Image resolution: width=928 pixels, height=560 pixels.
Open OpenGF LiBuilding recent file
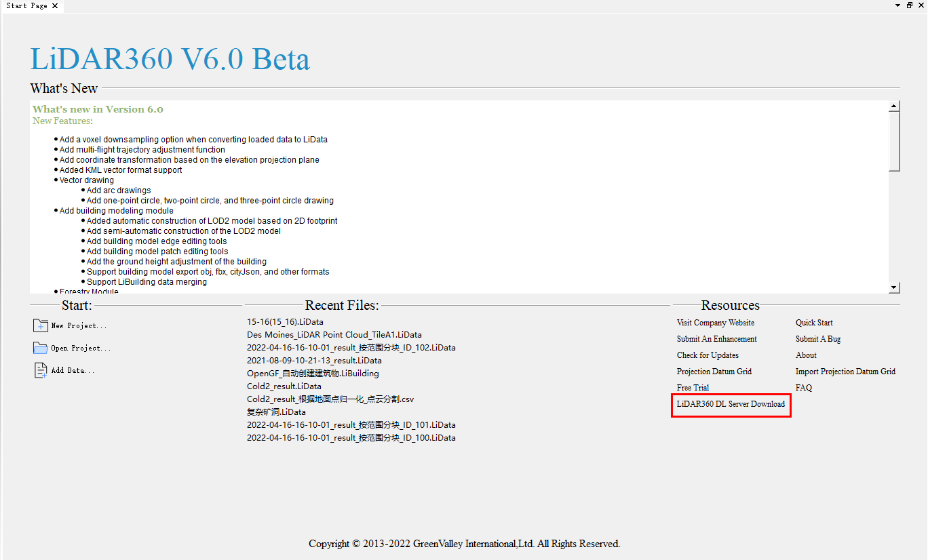313,374
